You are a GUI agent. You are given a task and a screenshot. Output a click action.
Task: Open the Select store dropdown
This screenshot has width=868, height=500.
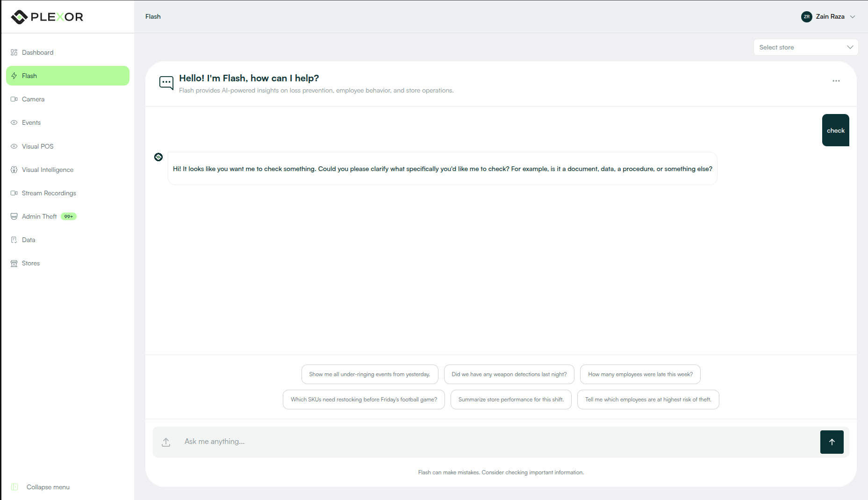click(x=806, y=47)
